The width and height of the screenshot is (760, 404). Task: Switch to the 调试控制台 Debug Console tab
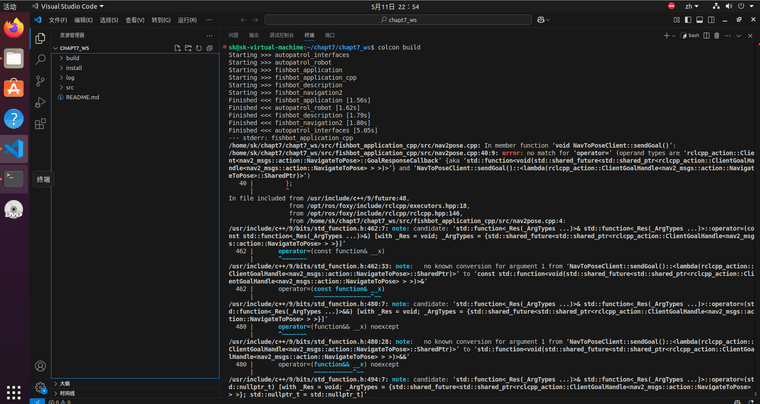click(x=282, y=35)
